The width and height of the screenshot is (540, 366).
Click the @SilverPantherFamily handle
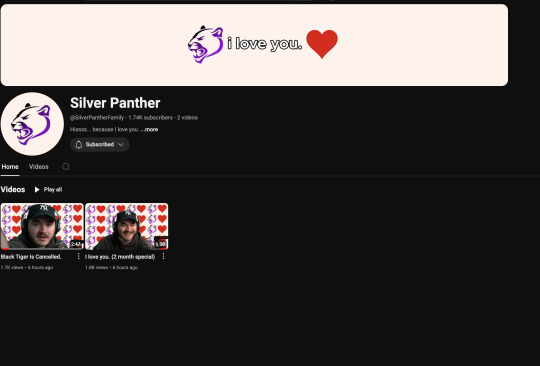(97, 118)
